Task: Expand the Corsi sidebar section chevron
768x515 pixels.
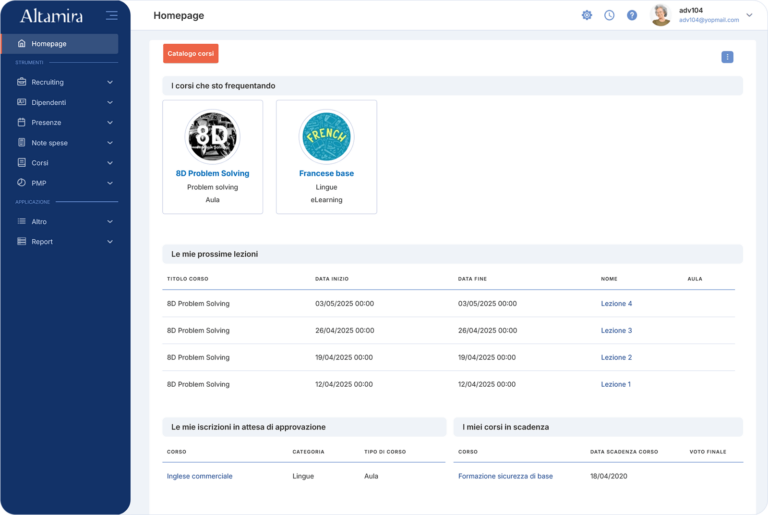Action: click(x=110, y=162)
